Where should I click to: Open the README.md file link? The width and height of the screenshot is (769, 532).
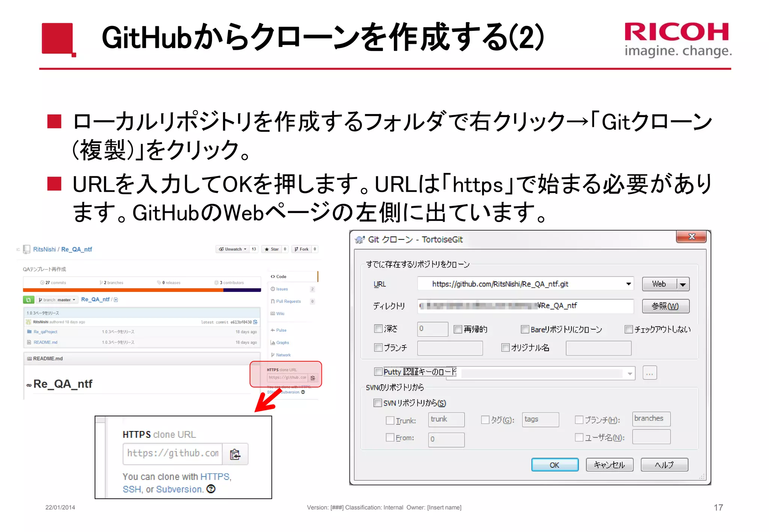(45, 342)
